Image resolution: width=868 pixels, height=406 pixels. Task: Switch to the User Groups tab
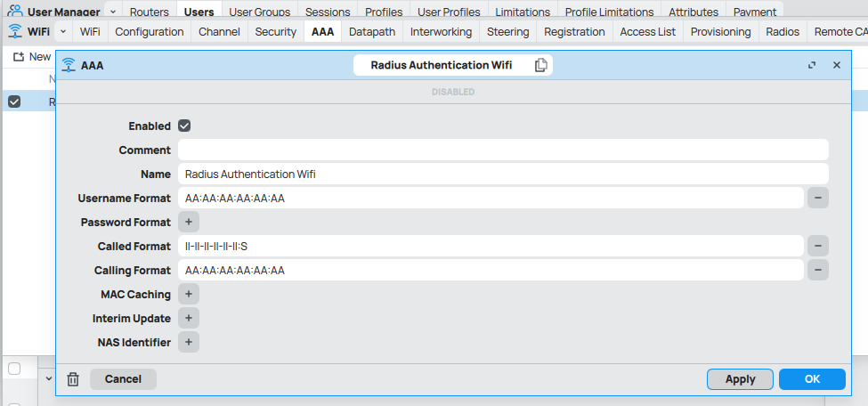click(x=260, y=12)
